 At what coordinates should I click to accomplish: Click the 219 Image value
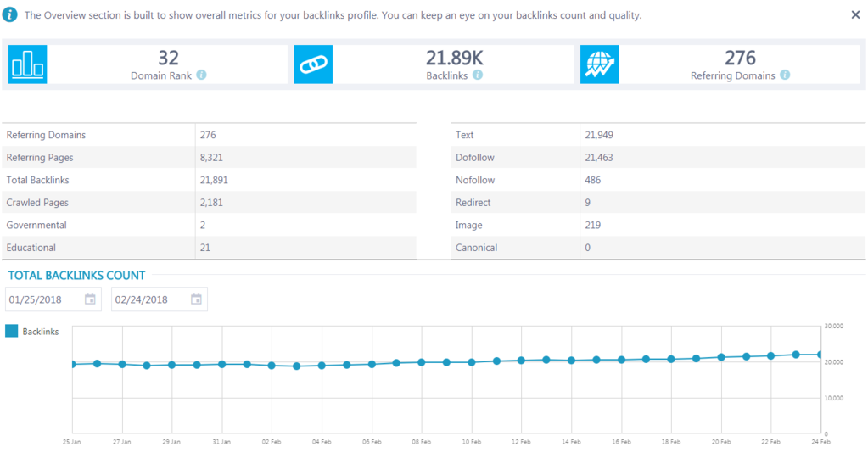click(593, 226)
